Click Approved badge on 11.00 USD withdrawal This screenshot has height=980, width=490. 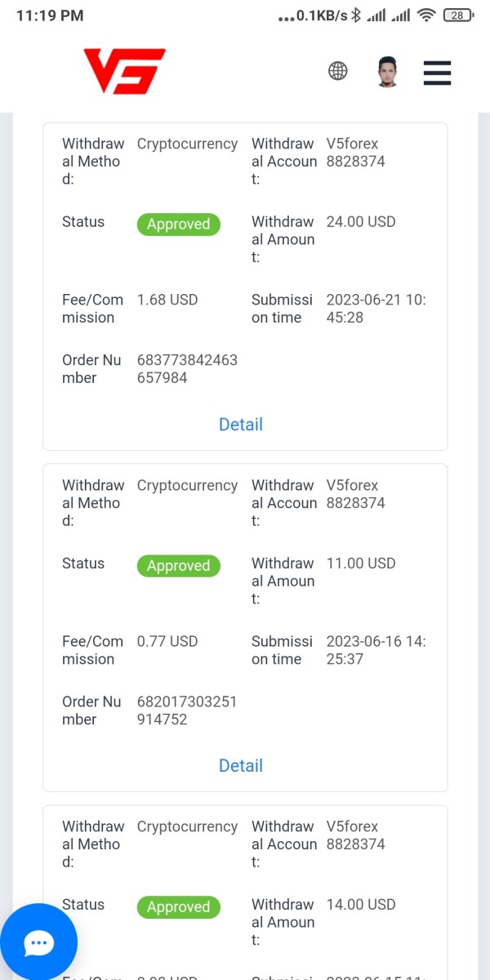178,566
